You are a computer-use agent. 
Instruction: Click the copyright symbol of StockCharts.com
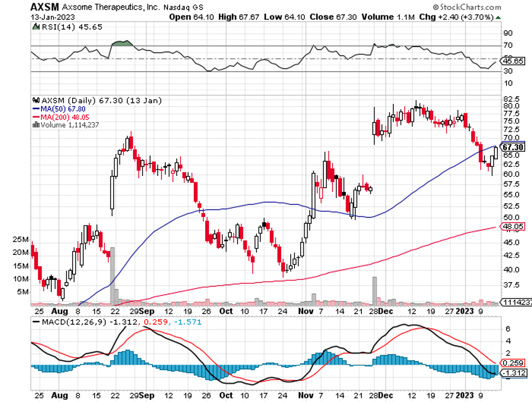435,7
